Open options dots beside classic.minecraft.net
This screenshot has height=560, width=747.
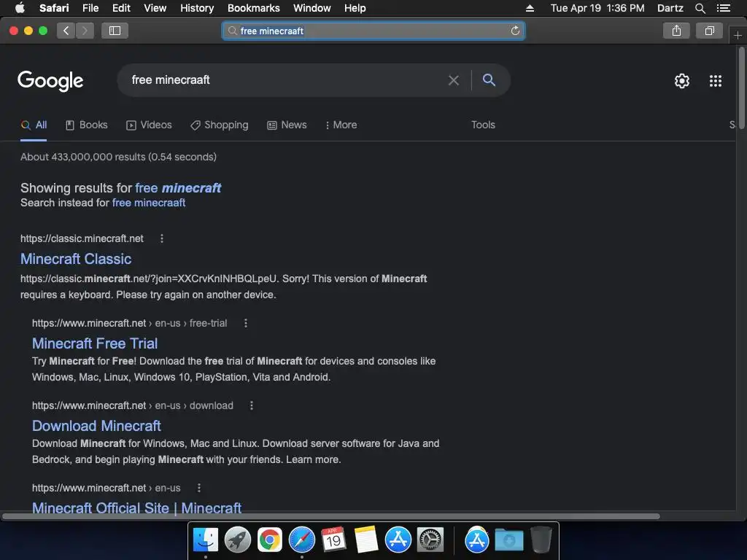162,238
